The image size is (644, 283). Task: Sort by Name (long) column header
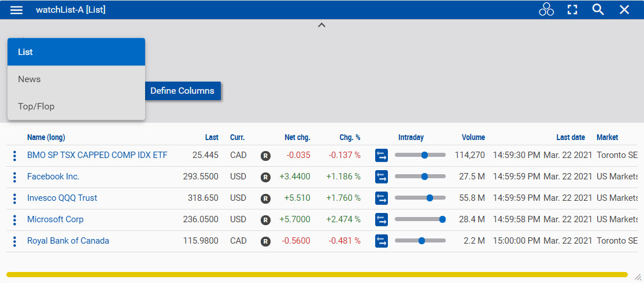pyautogui.click(x=46, y=137)
